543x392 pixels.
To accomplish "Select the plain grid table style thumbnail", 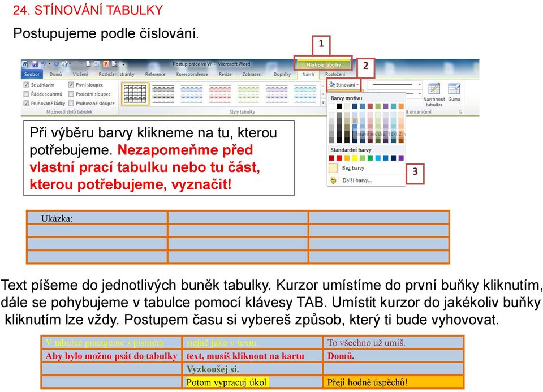I will 135,94.
